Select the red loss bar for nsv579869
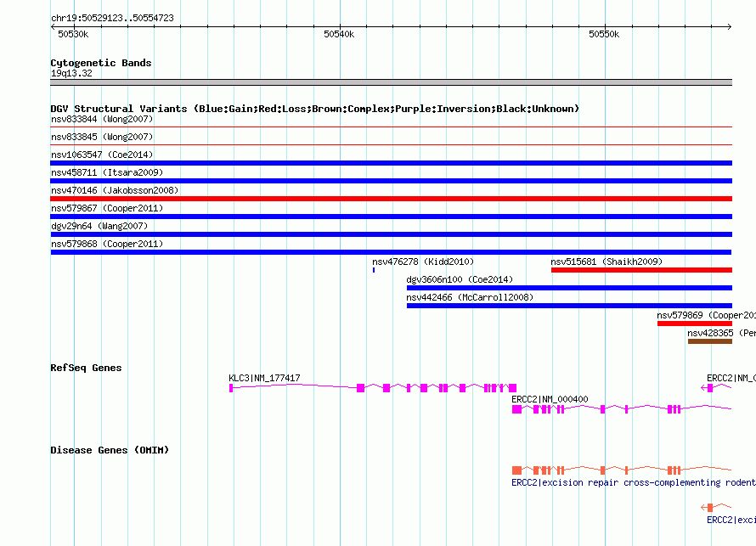756x546 pixels. tap(695, 324)
